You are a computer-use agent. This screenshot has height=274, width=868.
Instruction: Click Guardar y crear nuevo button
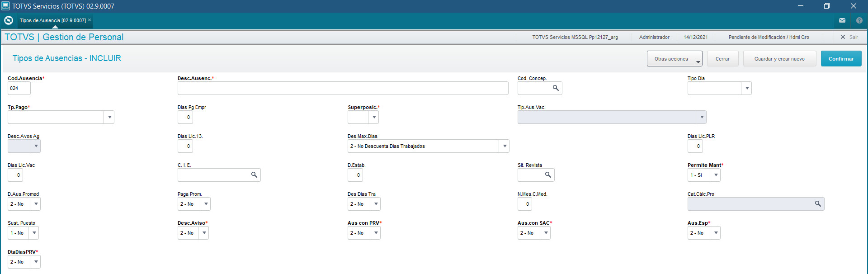(x=779, y=59)
